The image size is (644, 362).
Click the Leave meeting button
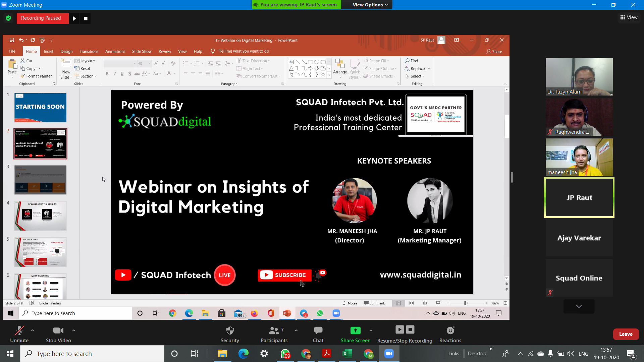click(626, 334)
